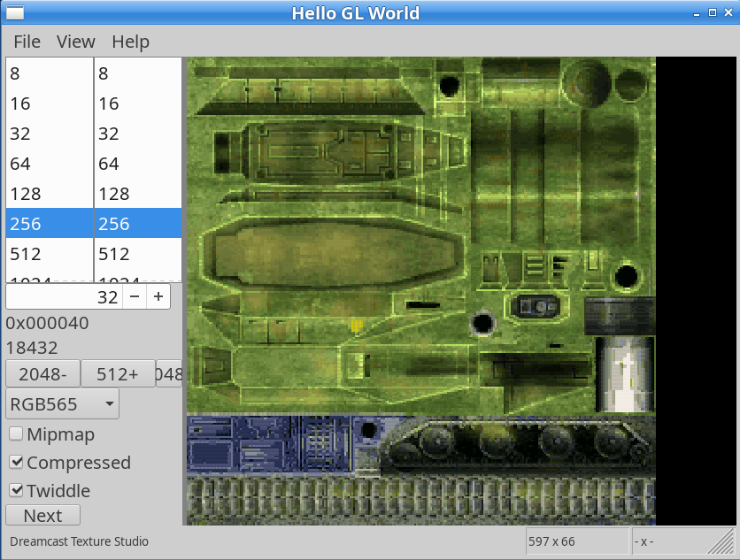Click the 512+ offset button

tap(118, 373)
